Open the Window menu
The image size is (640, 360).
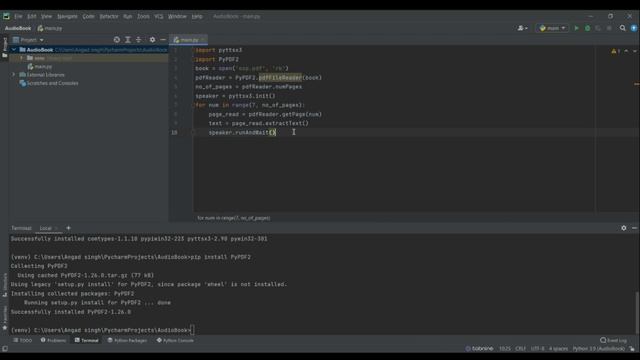point(177,16)
